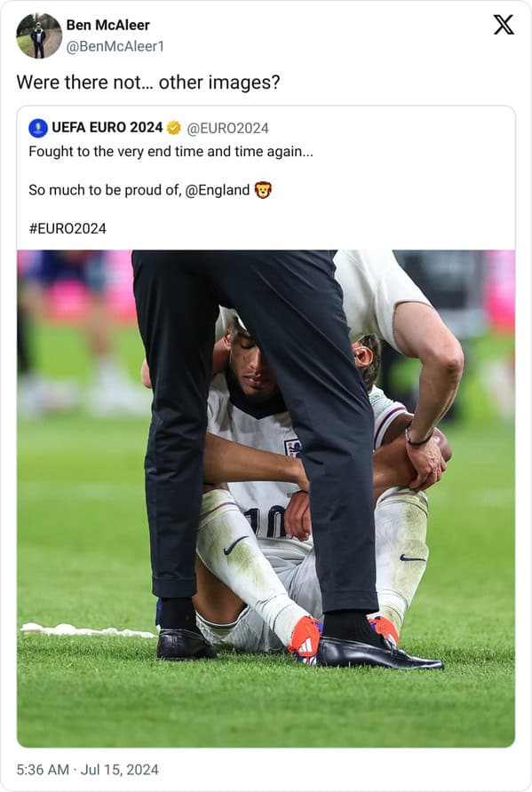Image resolution: width=532 pixels, height=792 pixels.
Task: Click the X logo icon
Action: pos(504,25)
